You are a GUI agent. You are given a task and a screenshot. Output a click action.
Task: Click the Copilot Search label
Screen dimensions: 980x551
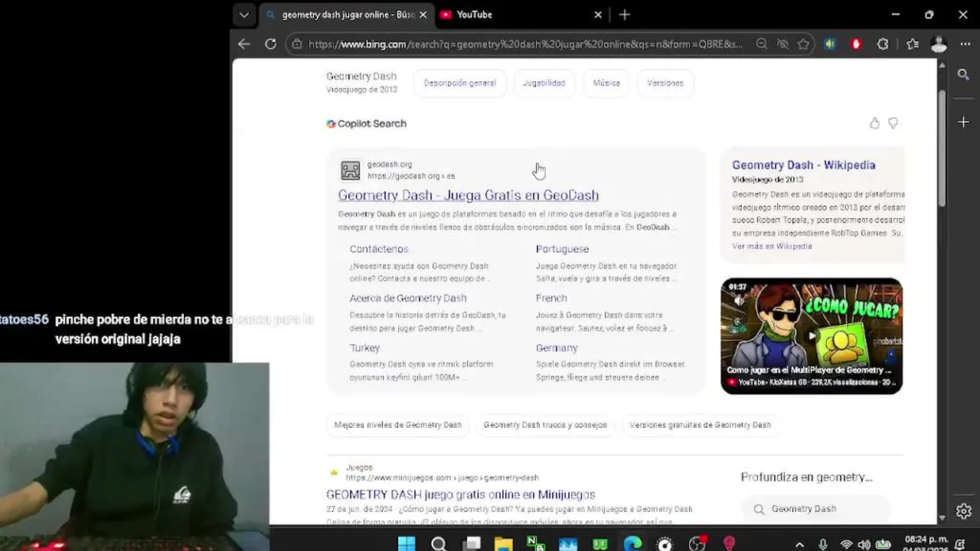point(372,123)
